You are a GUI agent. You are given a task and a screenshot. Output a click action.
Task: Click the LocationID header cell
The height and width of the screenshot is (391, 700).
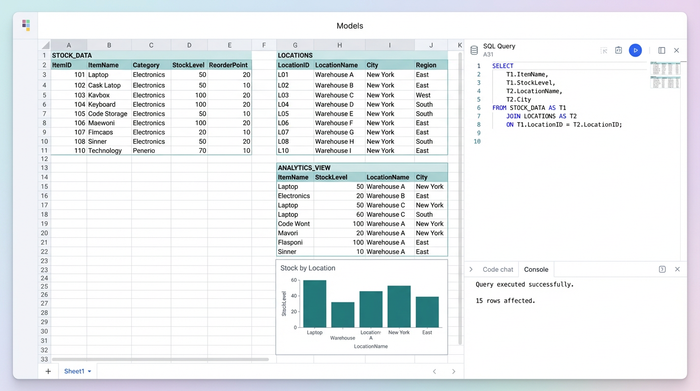(295, 65)
